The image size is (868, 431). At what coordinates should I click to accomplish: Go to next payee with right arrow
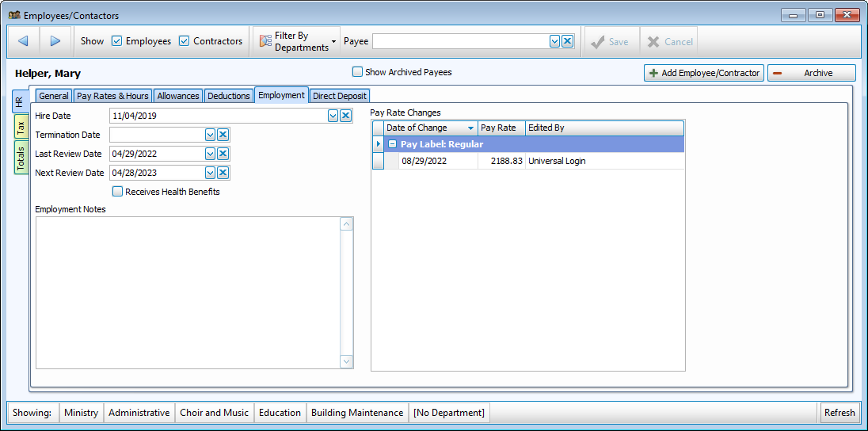[55, 41]
